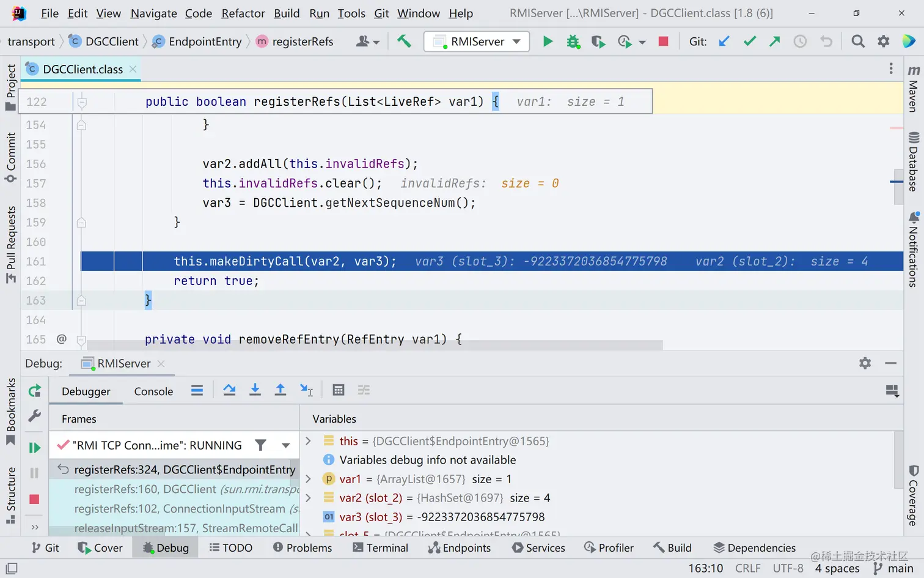
Task: Expand var2 (slot_2) HashSet variable
Action: (x=309, y=498)
